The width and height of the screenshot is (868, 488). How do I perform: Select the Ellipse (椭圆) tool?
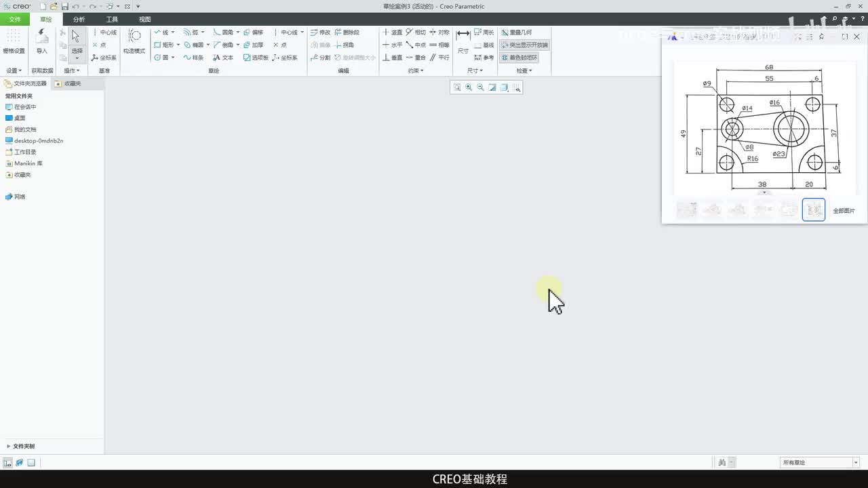(193, 45)
